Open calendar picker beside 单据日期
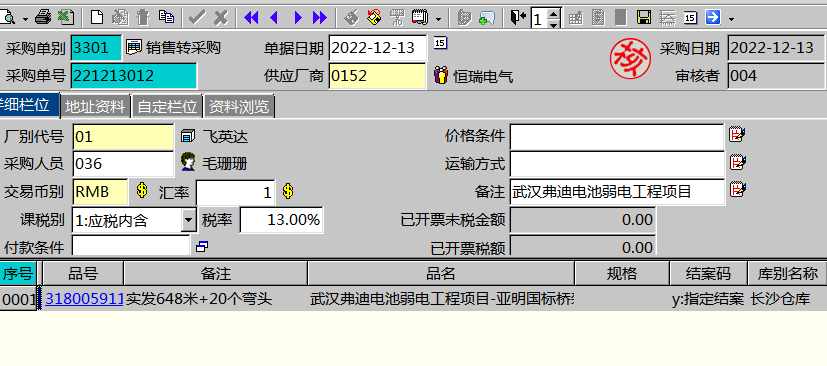This screenshot has width=827, height=366. (x=440, y=42)
